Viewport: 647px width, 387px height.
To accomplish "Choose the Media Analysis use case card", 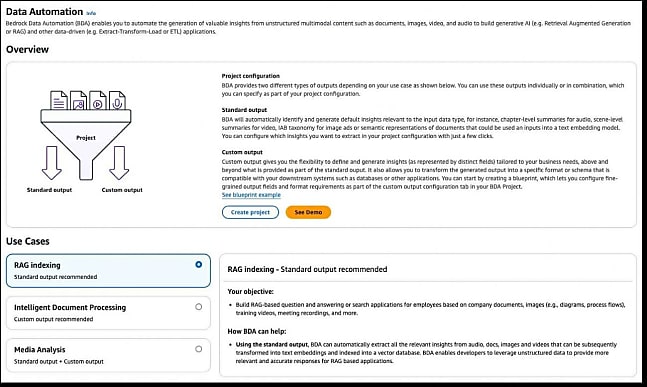I will [x=108, y=355].
